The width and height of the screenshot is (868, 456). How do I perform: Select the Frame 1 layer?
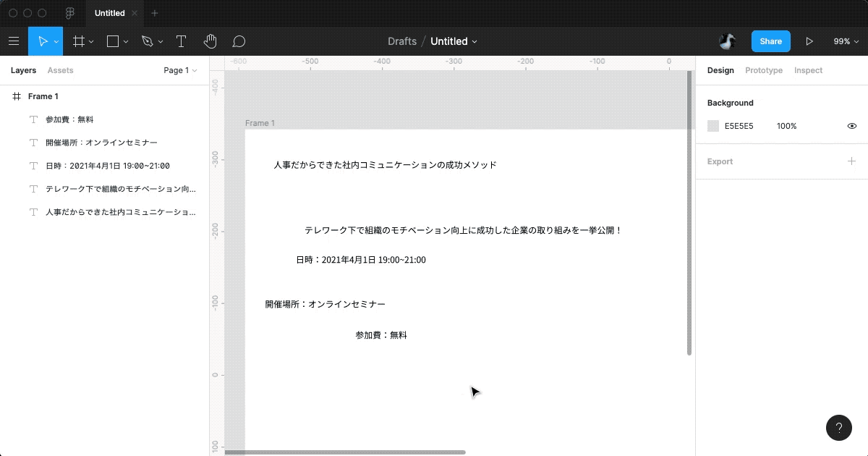[43, 96]
